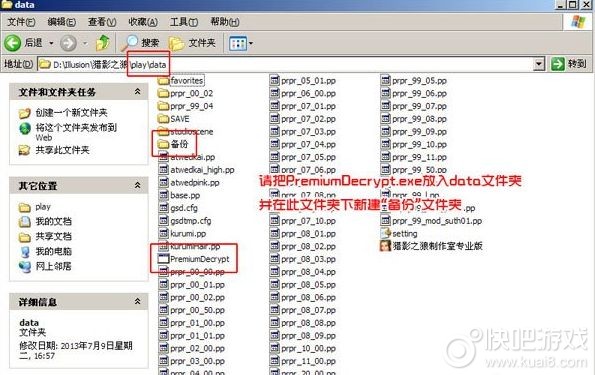This screenshot has width=595, height=375.
Task: Select prpr_06_00.pp file icon
Action: click(x=274, y=93)
